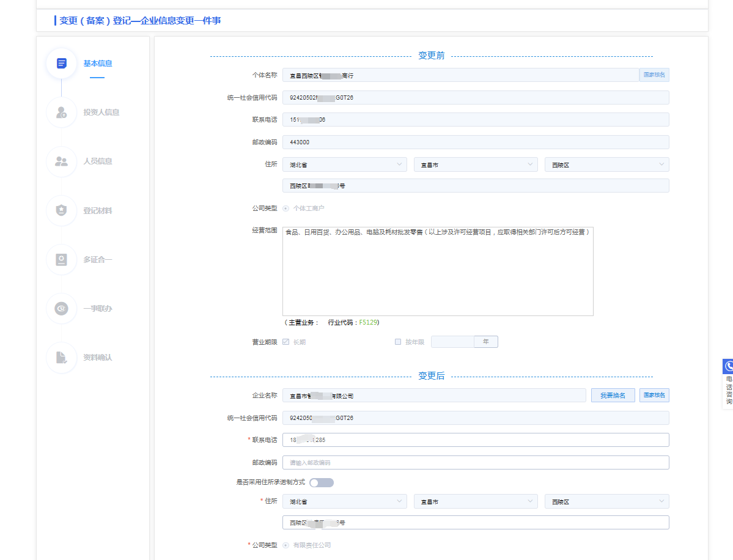Image resolution: width=733 pixels, height=560 pixels.
Task: Go to 登记材料 step icon
Action: pos(61,210)
